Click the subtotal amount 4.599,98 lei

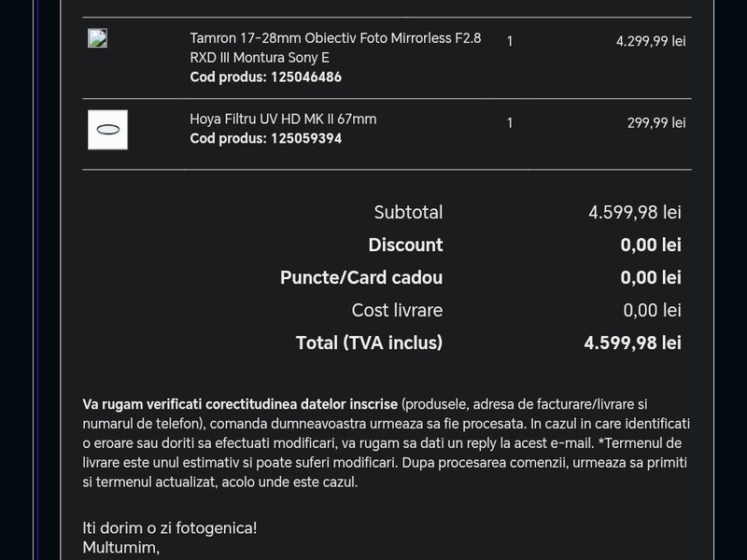click(634, 213)
